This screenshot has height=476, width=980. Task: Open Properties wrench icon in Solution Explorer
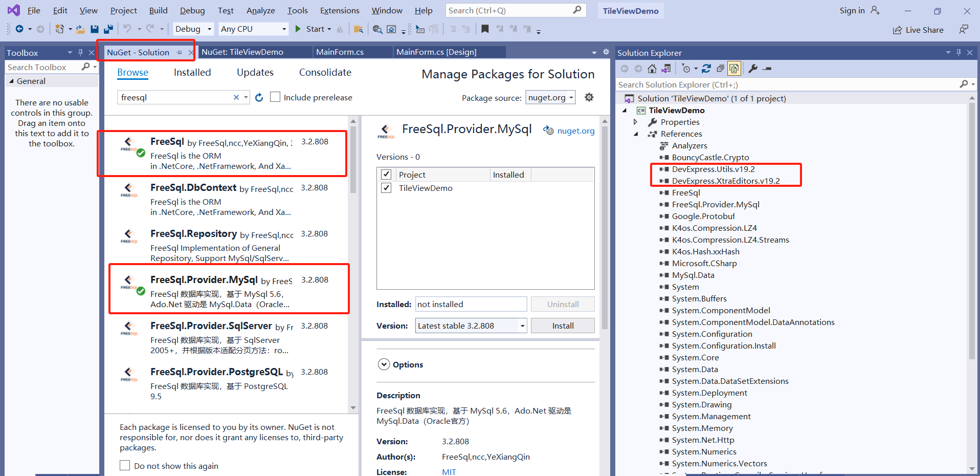(753, 69)
